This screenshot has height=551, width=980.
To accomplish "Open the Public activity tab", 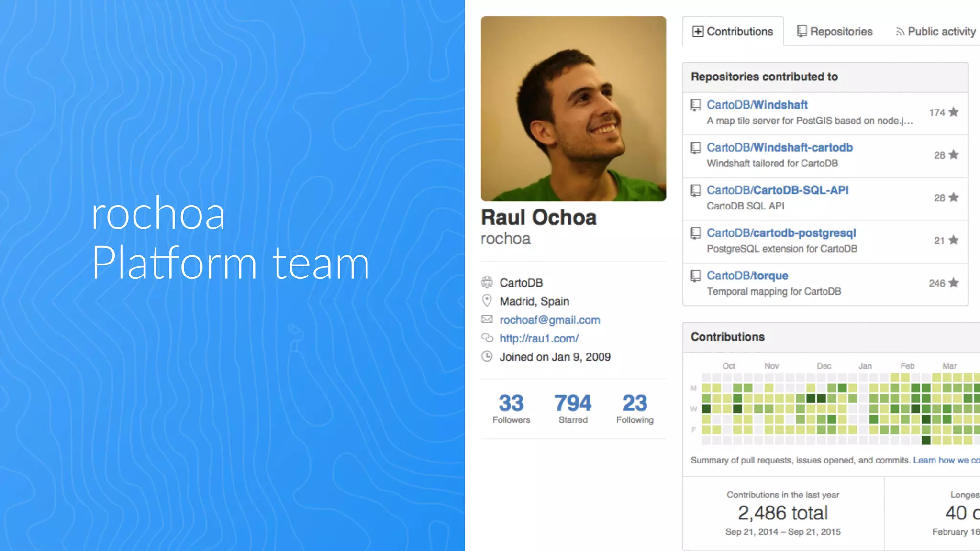I will pyautogui.click(x=935, y=32).
